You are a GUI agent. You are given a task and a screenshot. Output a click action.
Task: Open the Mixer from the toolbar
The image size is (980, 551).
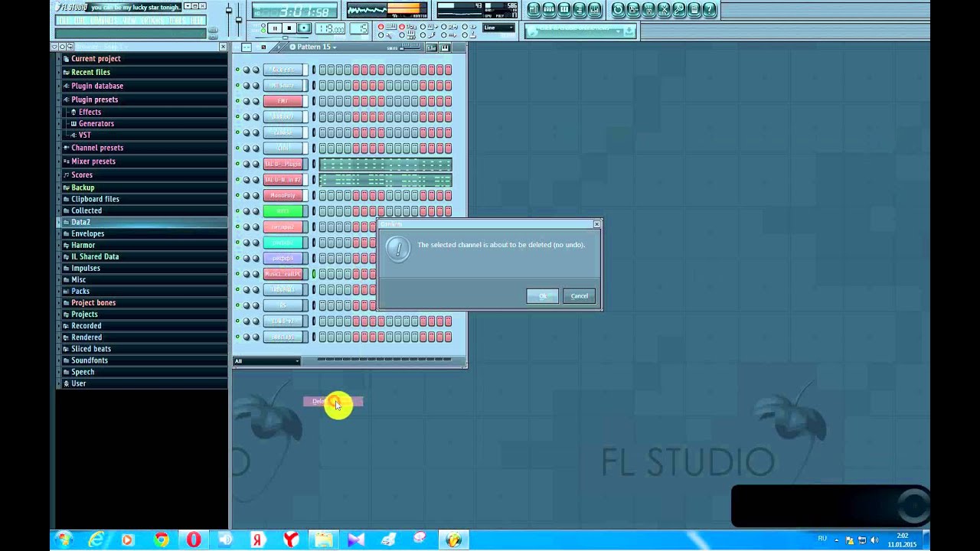pyautogui.click(x=594, y=9)
